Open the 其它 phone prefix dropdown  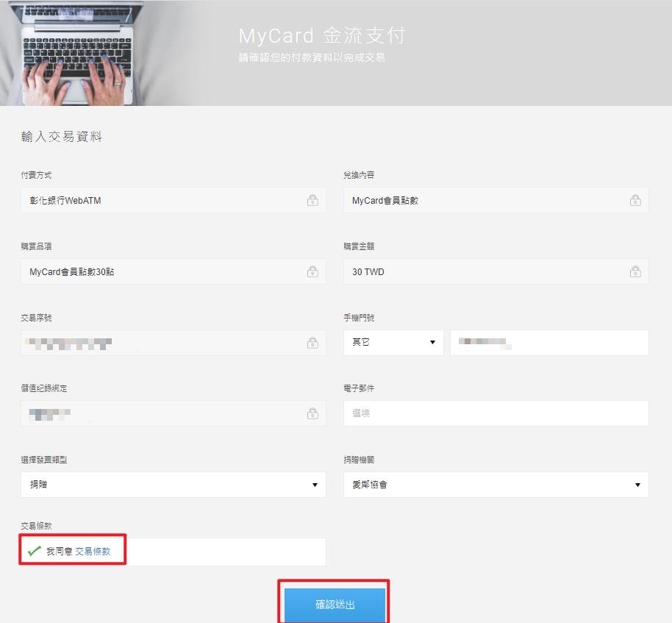pos(393,343)
